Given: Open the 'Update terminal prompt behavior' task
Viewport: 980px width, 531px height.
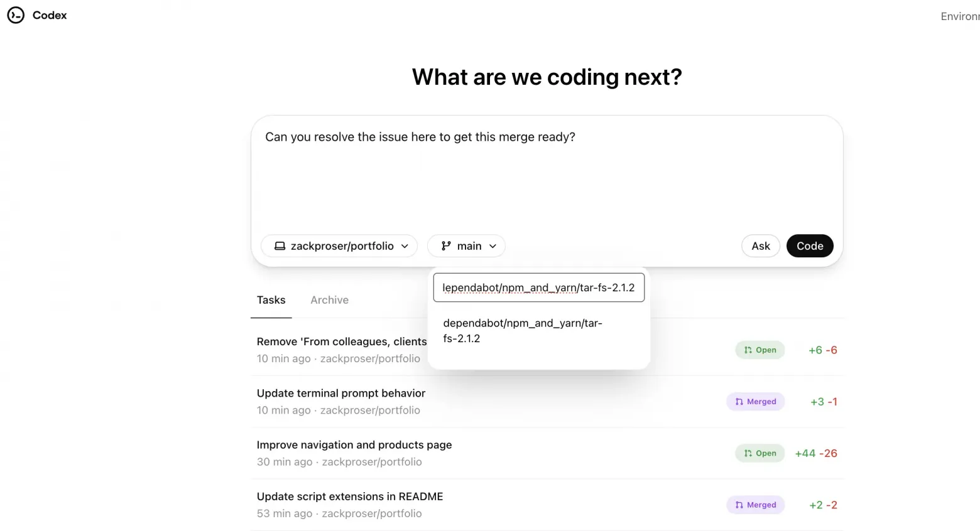Looking at the screenshot, I should point(341,393).
